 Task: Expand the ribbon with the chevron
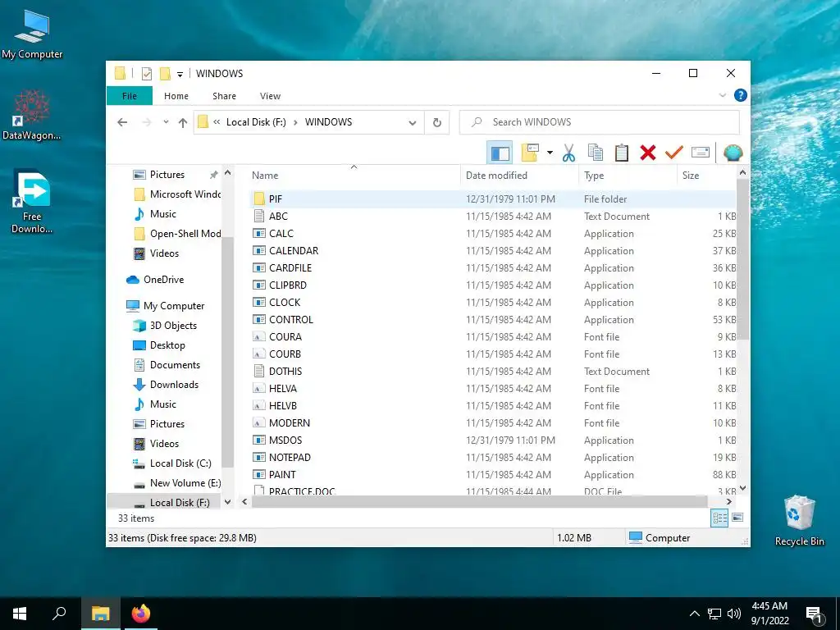pyautogui.click(x=722, y=95)
